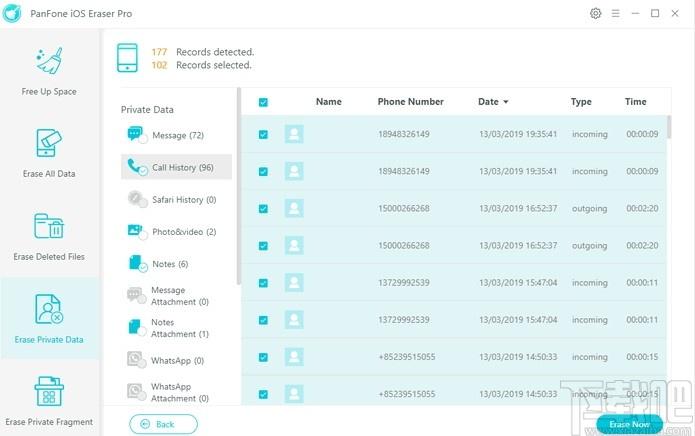Click the Notes Attachment icon
Image resolution: width=695 pixels, height=436 pixels.
click(x=136, y=327)
